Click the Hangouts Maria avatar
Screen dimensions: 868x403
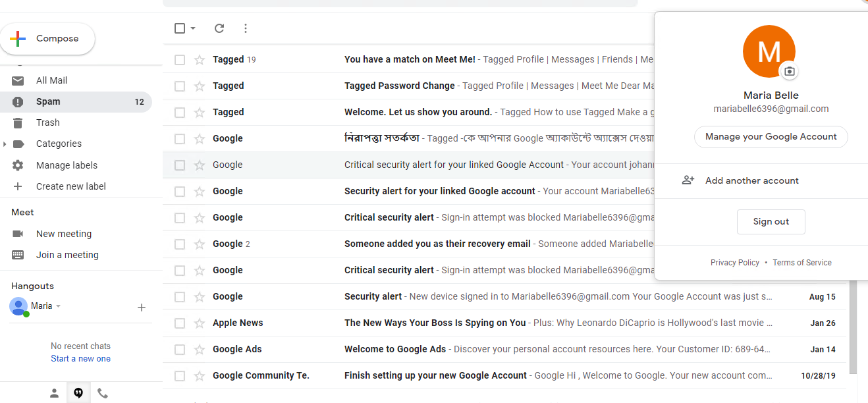(18, 306)
